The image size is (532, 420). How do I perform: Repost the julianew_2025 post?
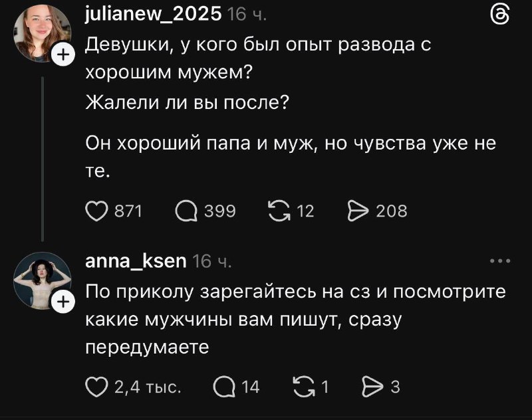click(x=276, y=211)
